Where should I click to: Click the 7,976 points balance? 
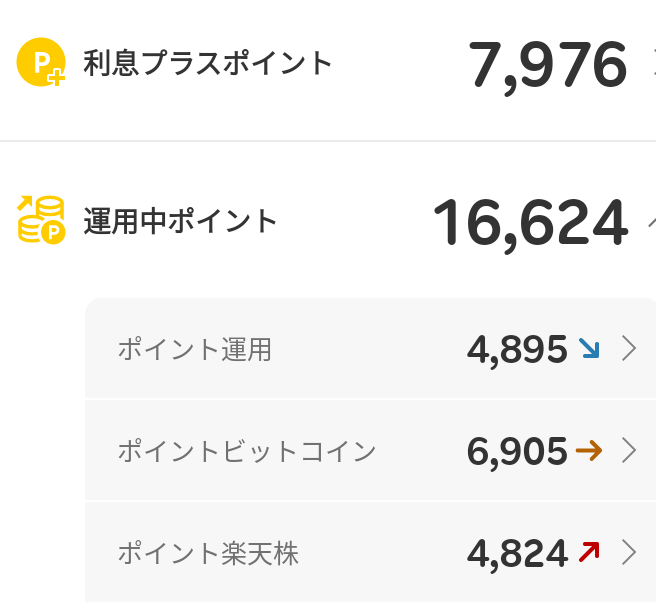tap(547, 65)
